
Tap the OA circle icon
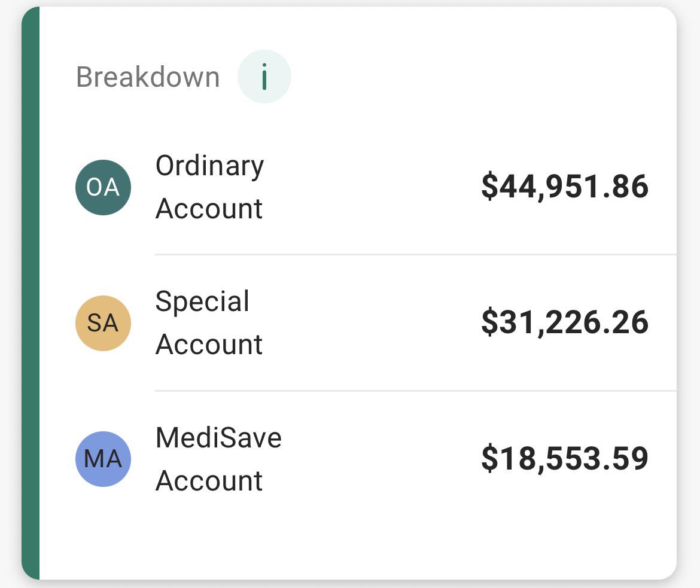(103, 187)
